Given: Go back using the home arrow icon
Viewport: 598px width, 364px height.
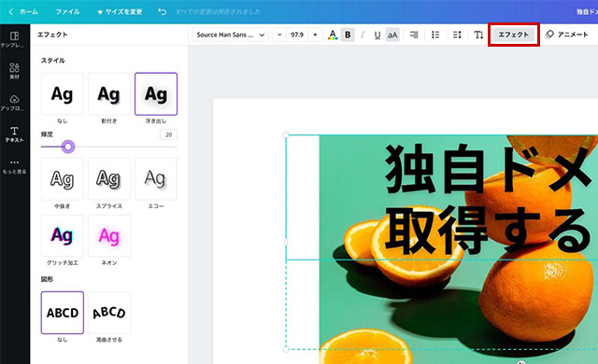Looking at the screenshot, I should [11, 12].
